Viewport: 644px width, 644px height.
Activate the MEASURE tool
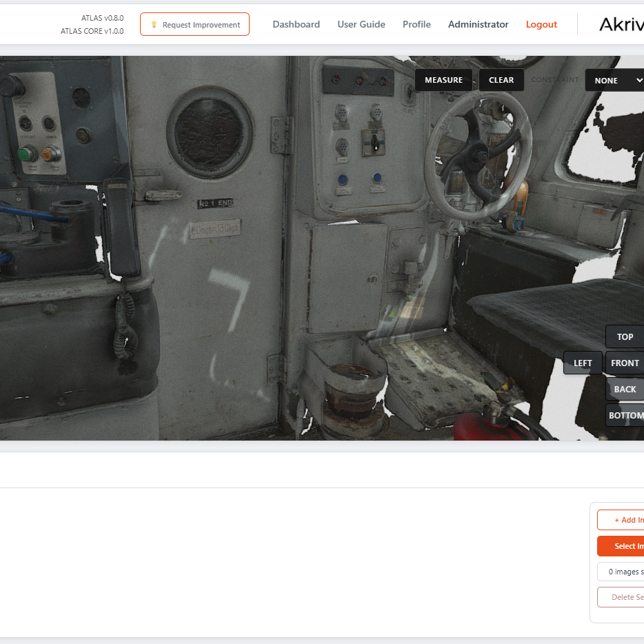tap(443, 80)
